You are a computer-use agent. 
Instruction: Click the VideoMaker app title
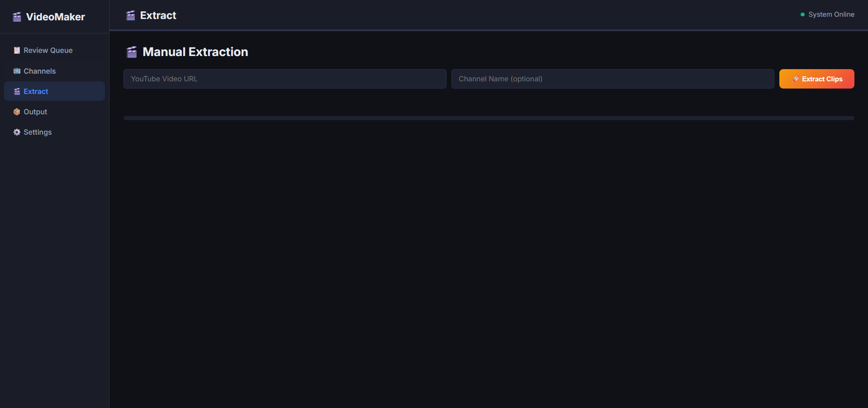click(56, 17)
